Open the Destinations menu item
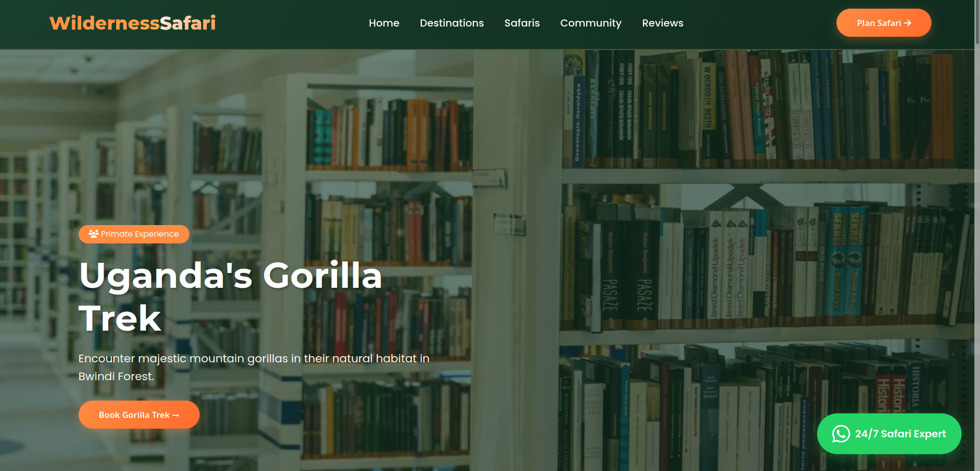Screen dimensions: 980x471 coord(452,23)
